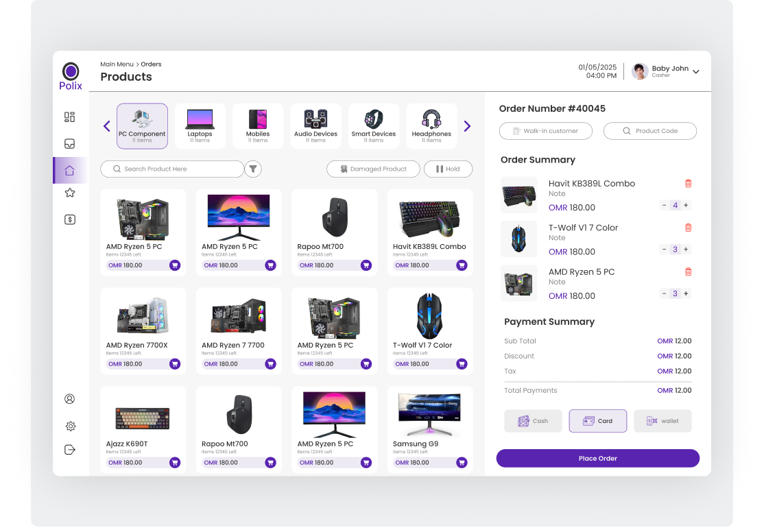Click the Walk-in customer button
Viewport: 764px width, 532px height.
click(546, 131)
